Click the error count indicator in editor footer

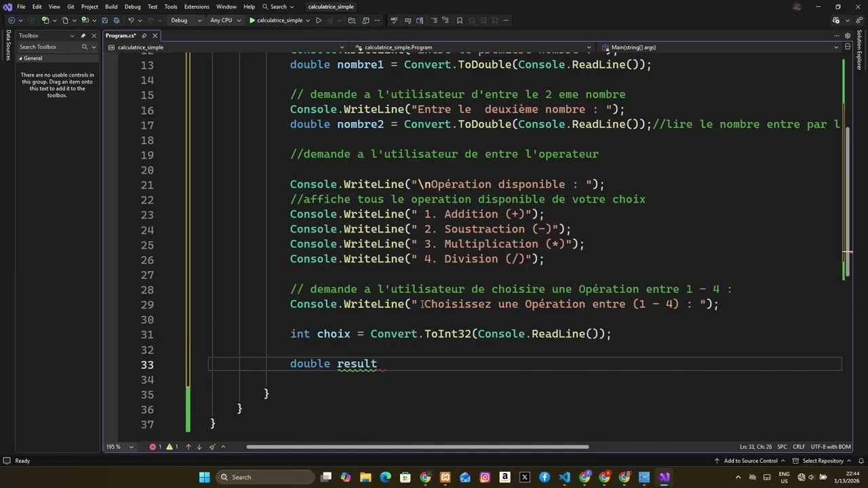click(x=155, y=447)
